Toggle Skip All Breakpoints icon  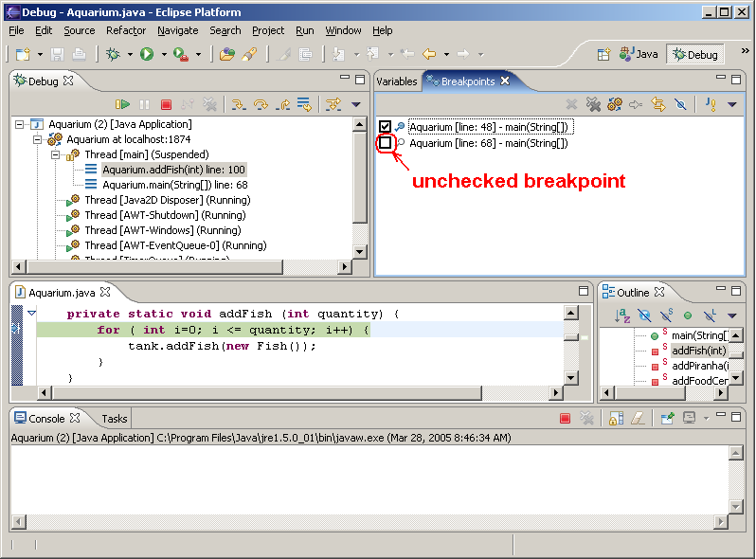click(680, 104)
